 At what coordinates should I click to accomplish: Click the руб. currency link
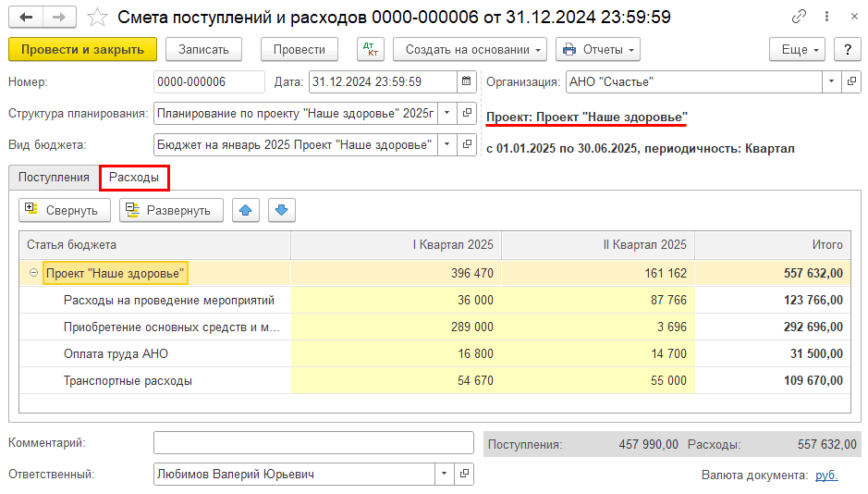[x=826, y=475]
